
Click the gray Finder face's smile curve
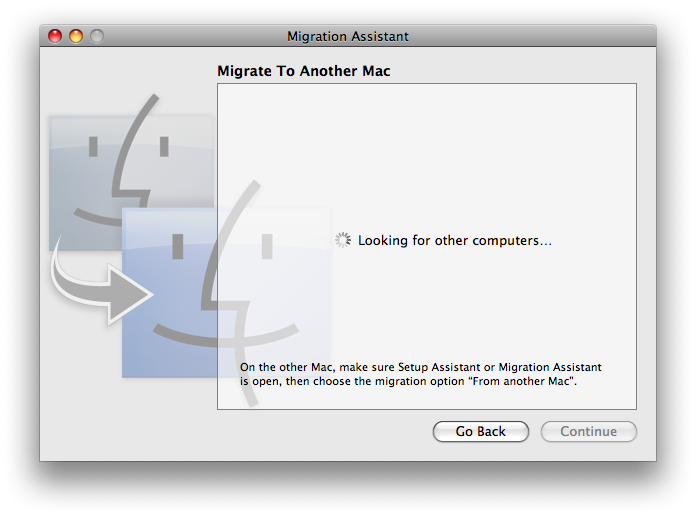coord(100,217)
